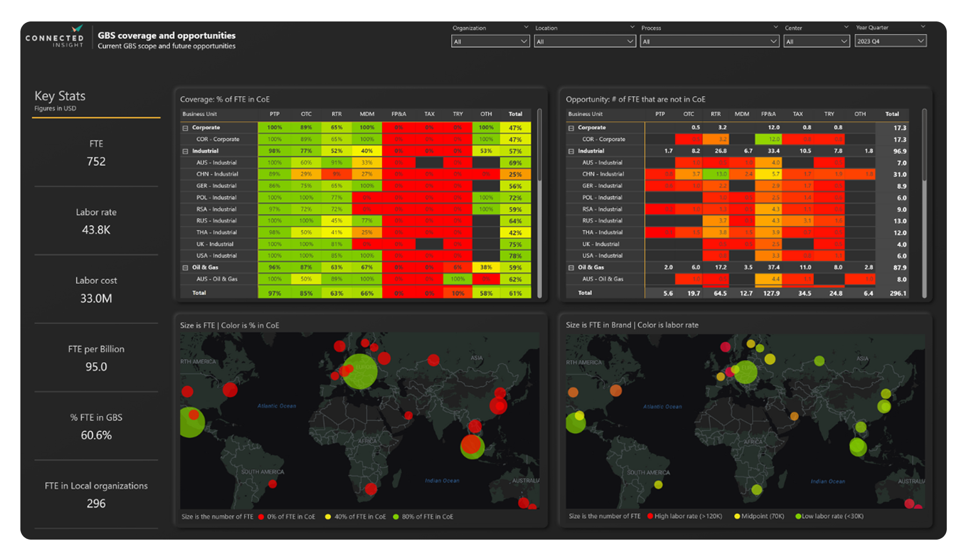Collapse Oil & Gas row in Coverage table
Screen dimensions: 965x560
point(186,268)
